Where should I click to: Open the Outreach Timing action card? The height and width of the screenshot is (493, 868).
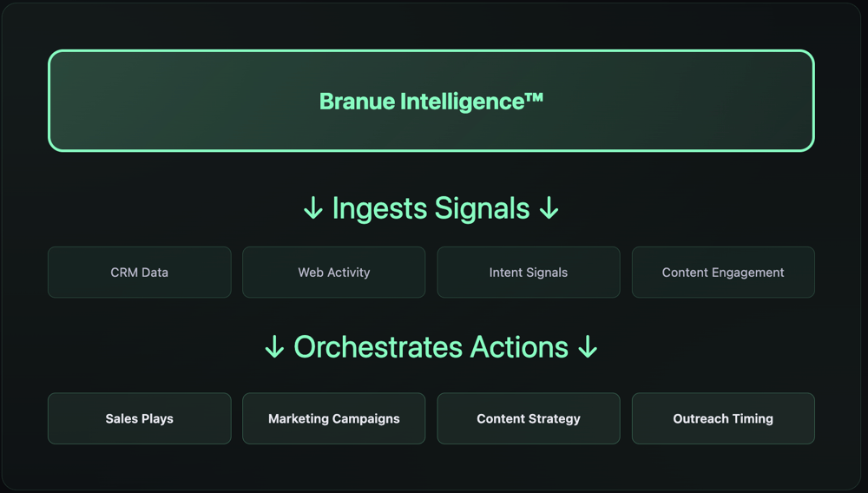click(x=723, y=418)
